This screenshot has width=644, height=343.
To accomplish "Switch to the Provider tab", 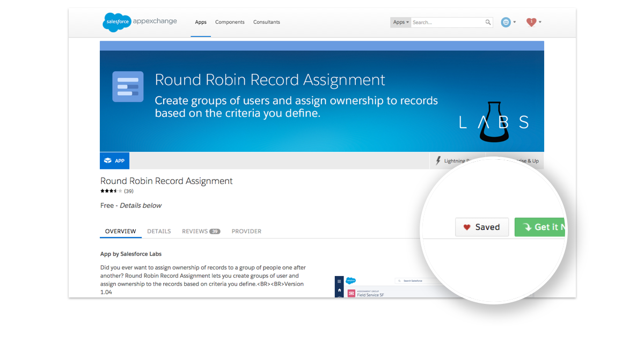I will (x=246, y=232).
